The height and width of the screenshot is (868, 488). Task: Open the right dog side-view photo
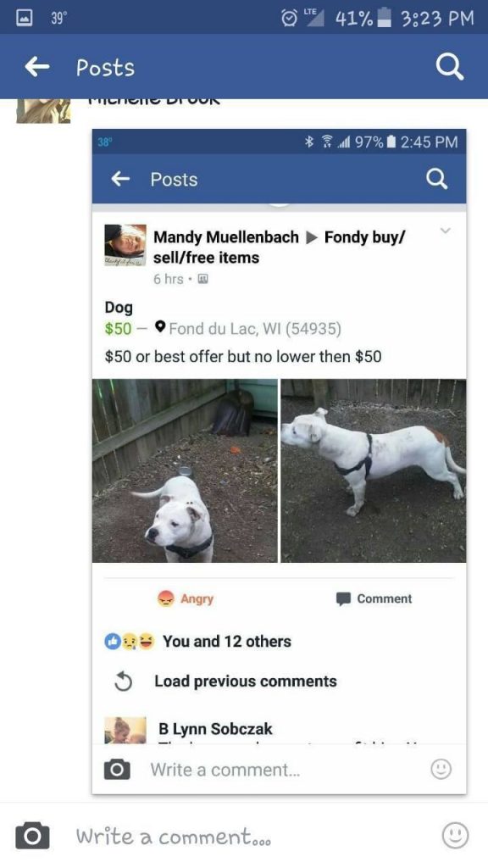pos(374,470)
